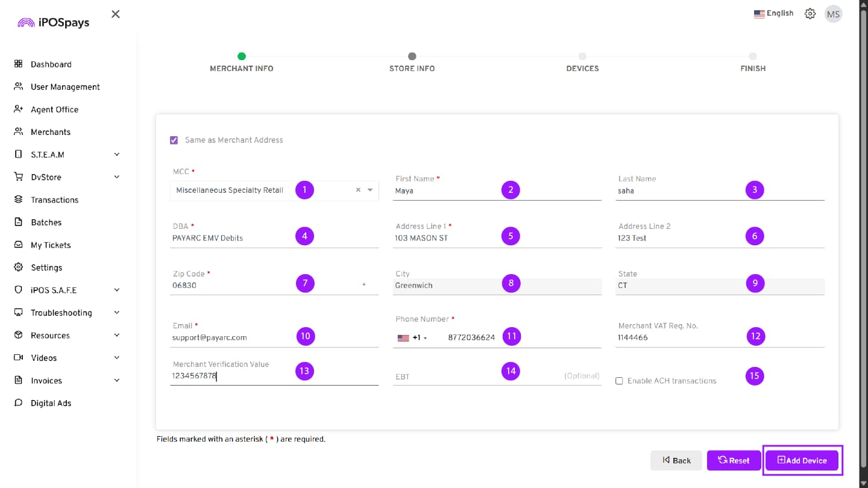The image size is (868, 488).
Task: Click the Add Device button
Action: (802, 460)
